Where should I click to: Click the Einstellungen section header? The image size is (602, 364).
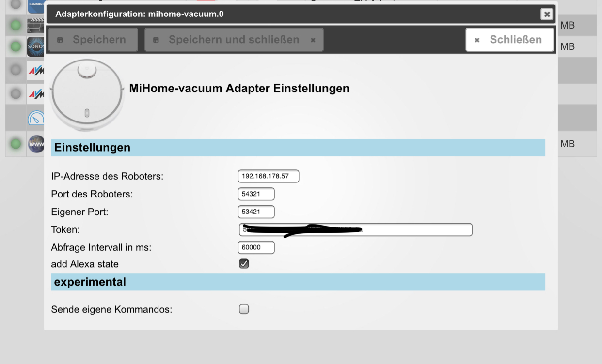pos(298,148)
